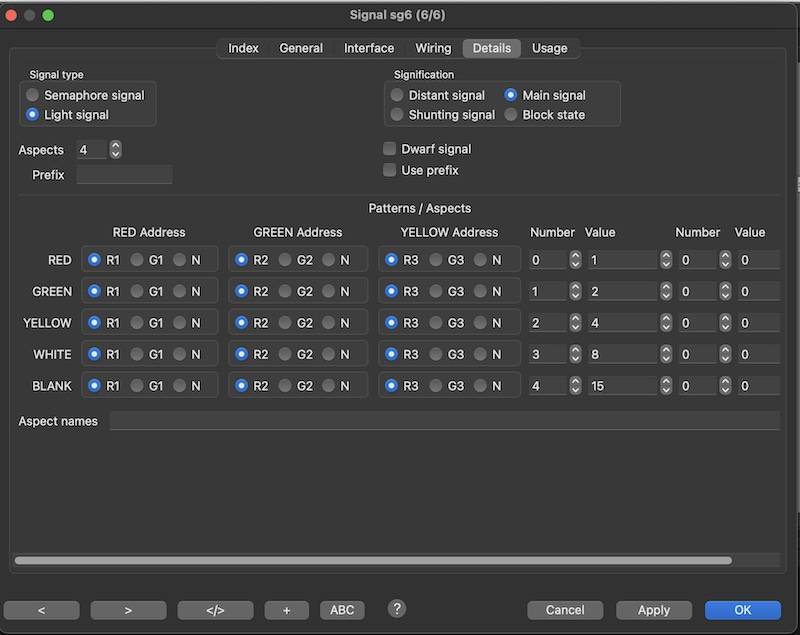Open XML view with </> button
Viewport: 800px width, 635px height.
point(215,610)
